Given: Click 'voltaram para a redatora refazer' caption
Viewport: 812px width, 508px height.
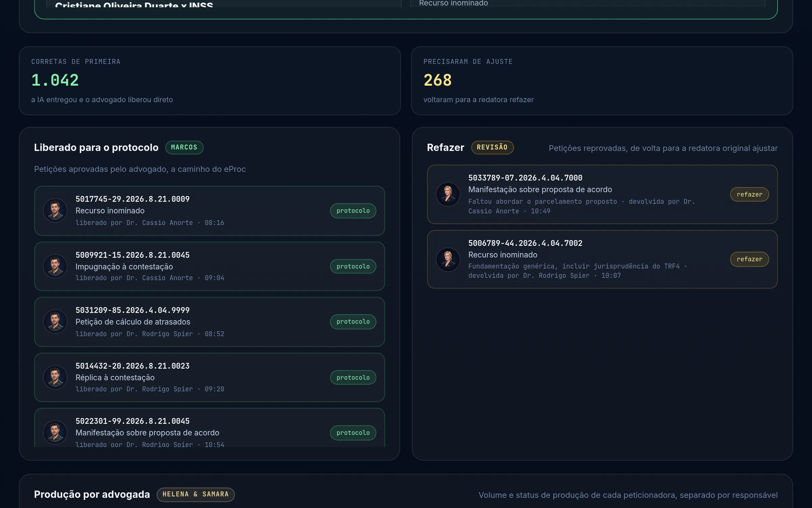Looking at the screenshot, I should [478, 100].
